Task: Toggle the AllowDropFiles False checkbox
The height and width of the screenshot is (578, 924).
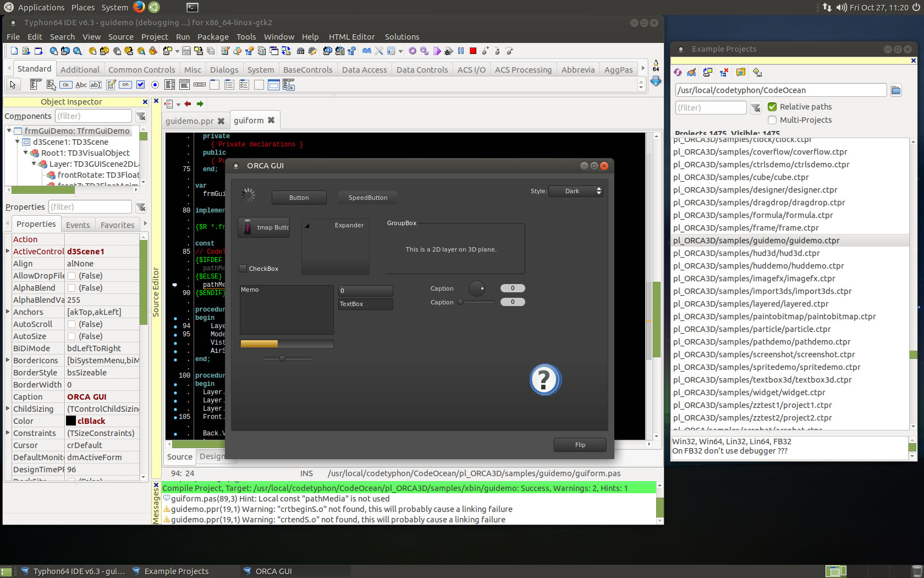Action: (71, 276)
